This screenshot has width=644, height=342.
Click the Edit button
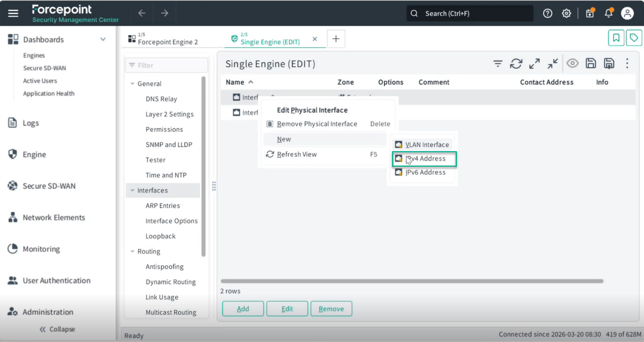pyautogui.click(x=287, y=309)
